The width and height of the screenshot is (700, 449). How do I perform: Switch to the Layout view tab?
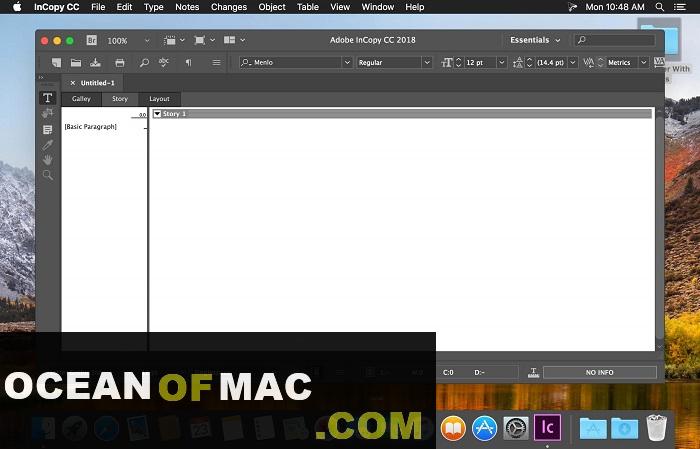click(x=159, y=99)
